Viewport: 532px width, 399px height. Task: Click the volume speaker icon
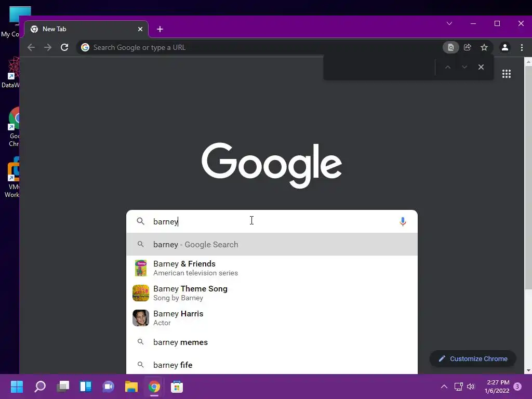[471, 387]
